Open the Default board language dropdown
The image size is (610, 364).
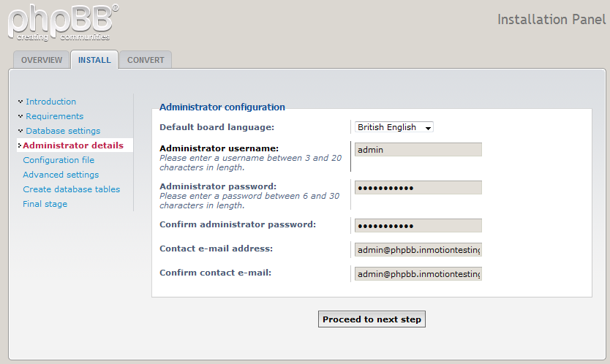[394, 127]
